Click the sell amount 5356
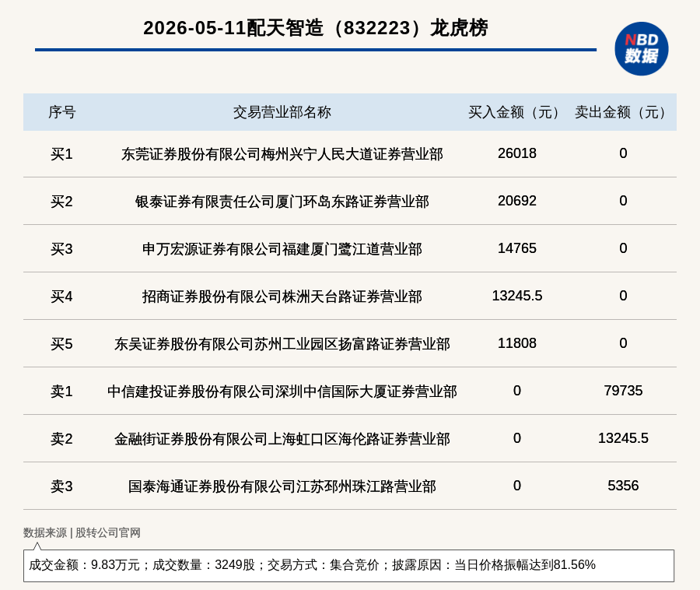This screenshot has width=700, height=590. coord(623,485)
